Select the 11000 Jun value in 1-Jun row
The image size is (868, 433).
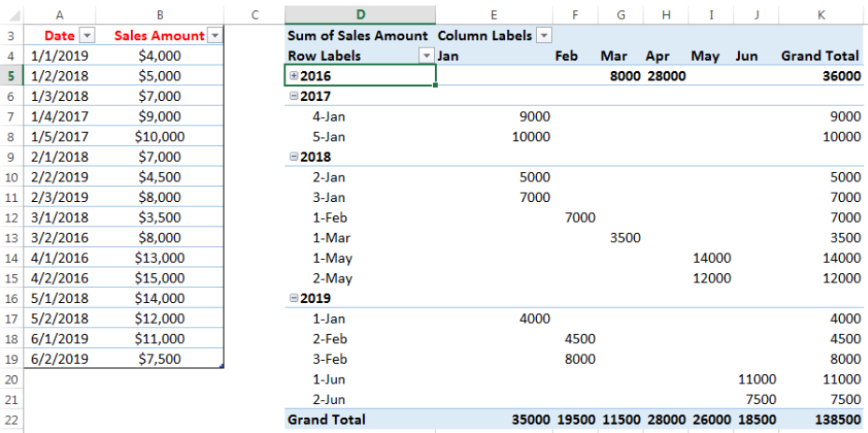click(x=756, y=380)
